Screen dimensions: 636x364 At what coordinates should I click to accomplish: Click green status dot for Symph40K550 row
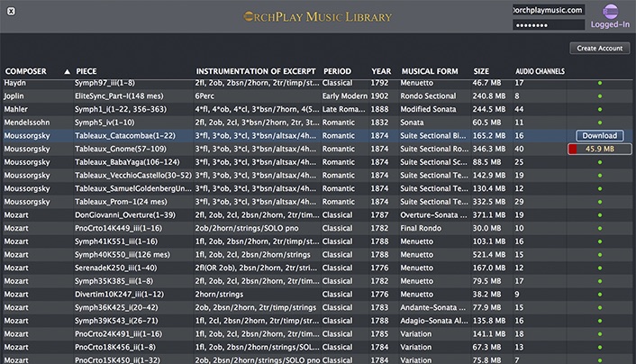600,255
